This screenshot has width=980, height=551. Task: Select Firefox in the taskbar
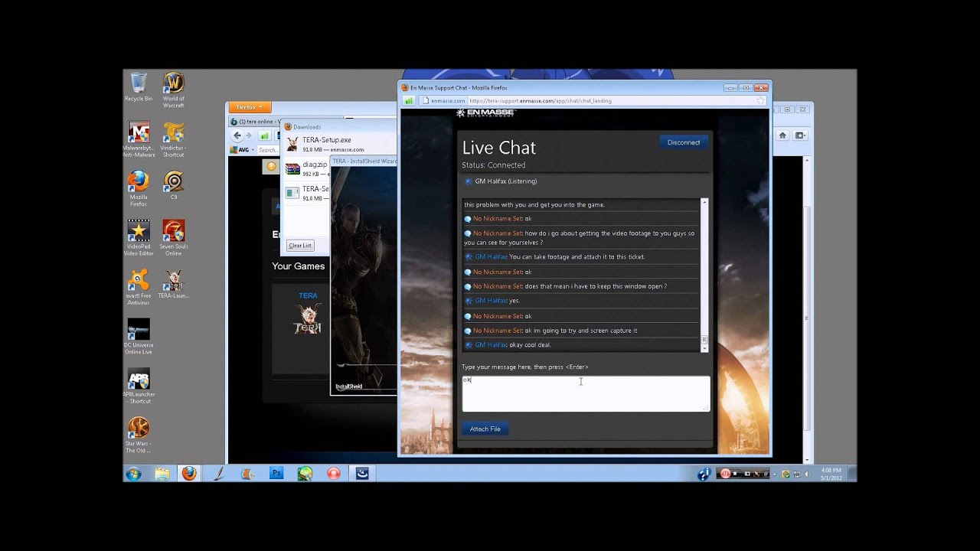[189, 474]
